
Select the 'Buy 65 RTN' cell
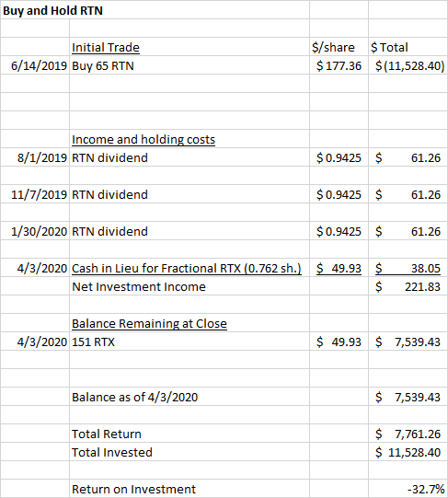190,65
